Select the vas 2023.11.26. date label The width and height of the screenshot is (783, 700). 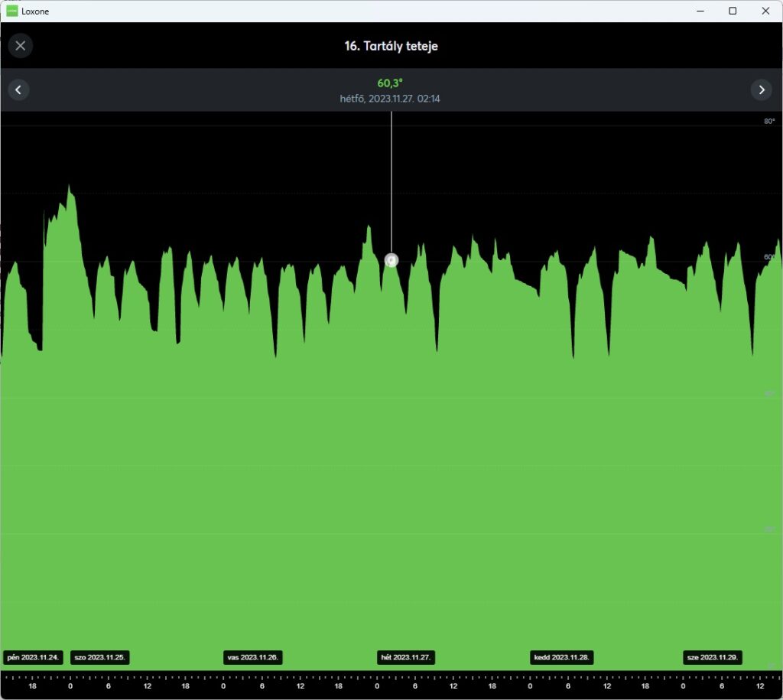click(x=252, y=657)
